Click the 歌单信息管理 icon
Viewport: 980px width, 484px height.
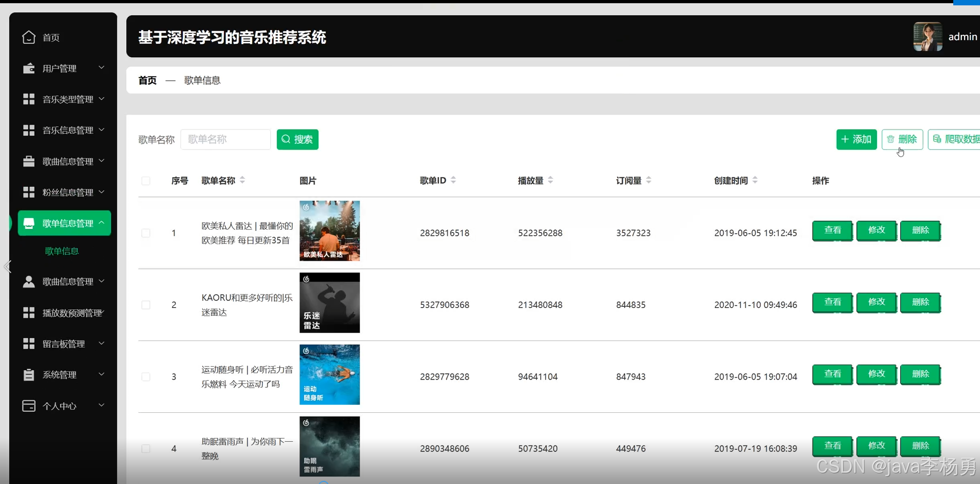pos(29,223)
